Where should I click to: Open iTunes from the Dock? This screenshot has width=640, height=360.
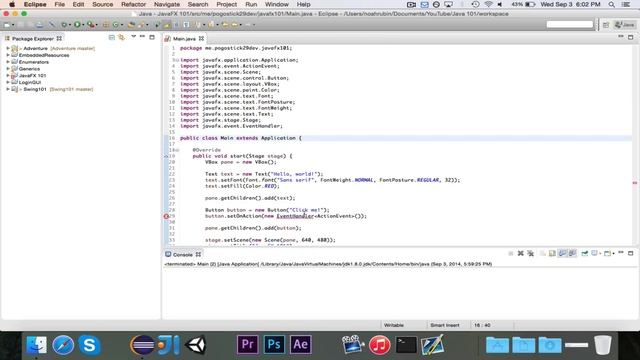tap(380, 345)
